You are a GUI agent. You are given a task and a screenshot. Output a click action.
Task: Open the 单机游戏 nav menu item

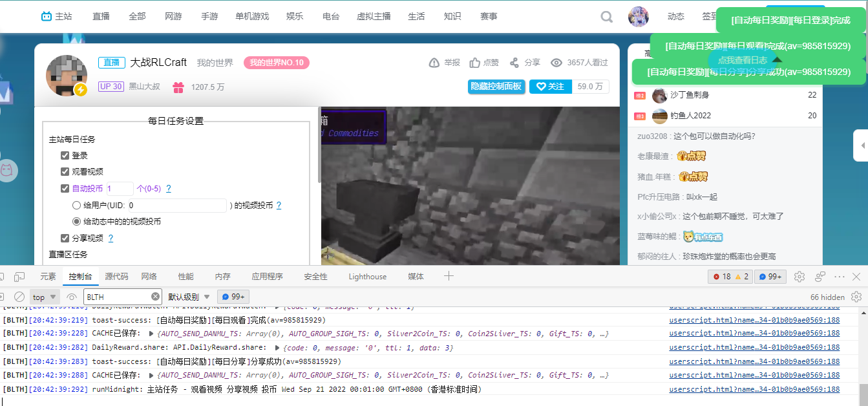pos(252,16)
